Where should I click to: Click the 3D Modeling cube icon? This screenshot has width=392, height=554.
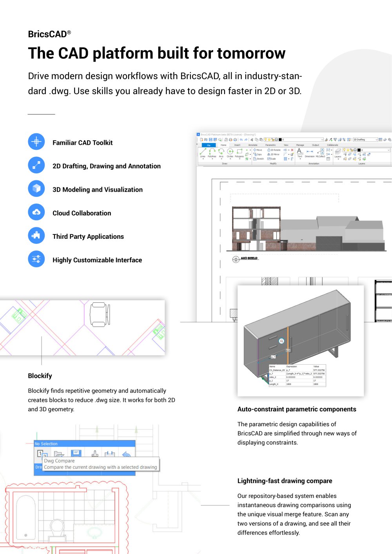click(x=36, y=188)
